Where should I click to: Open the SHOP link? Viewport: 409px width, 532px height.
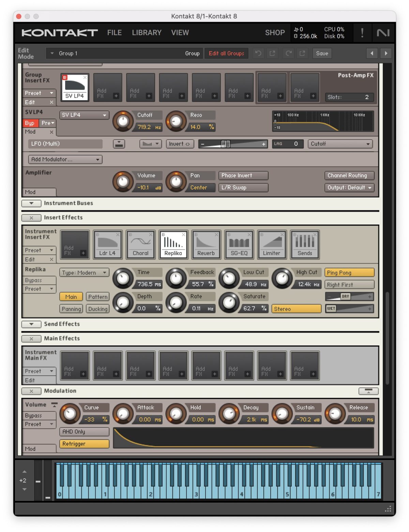pyautogui.click(x=275, y=33)
